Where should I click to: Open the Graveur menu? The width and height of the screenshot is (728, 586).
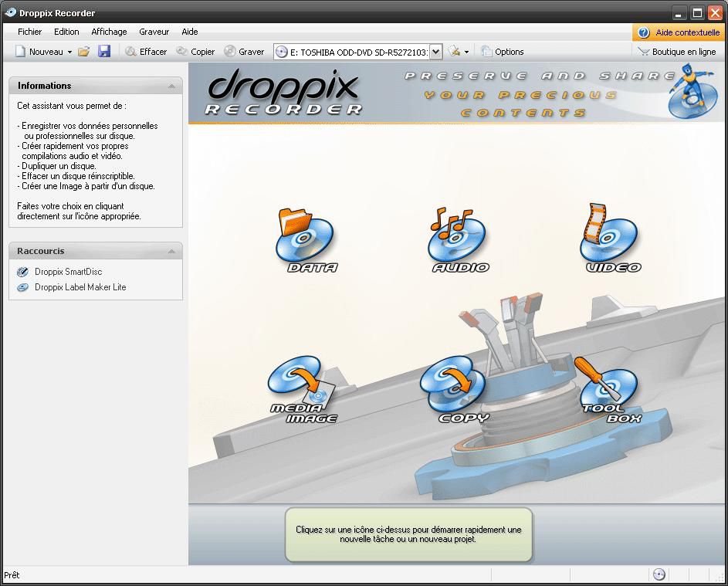coord(154,32)
